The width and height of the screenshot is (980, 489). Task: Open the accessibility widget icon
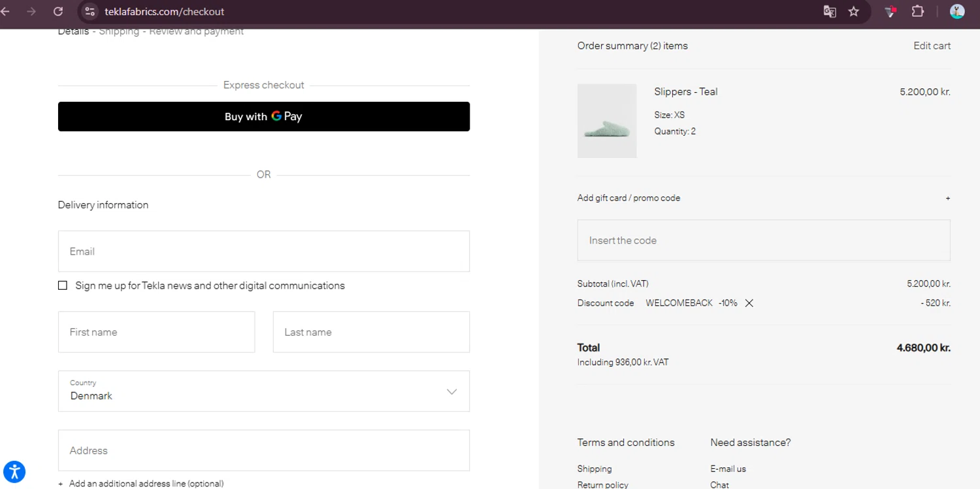14,471
